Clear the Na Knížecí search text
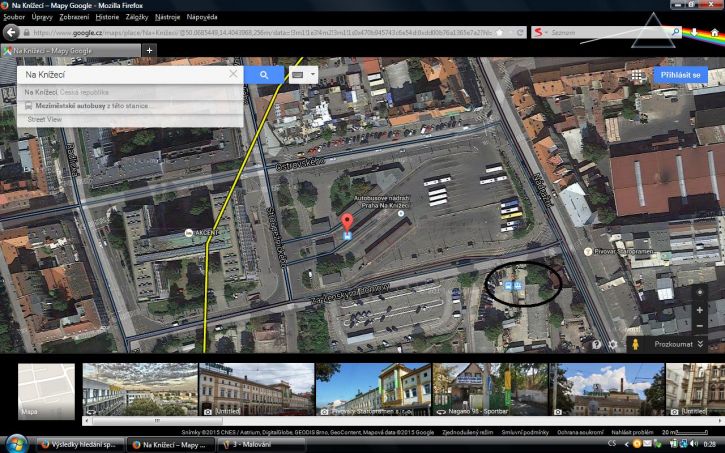Image resolution: width=725 pixels, height=453 pixels. point(233,74)
